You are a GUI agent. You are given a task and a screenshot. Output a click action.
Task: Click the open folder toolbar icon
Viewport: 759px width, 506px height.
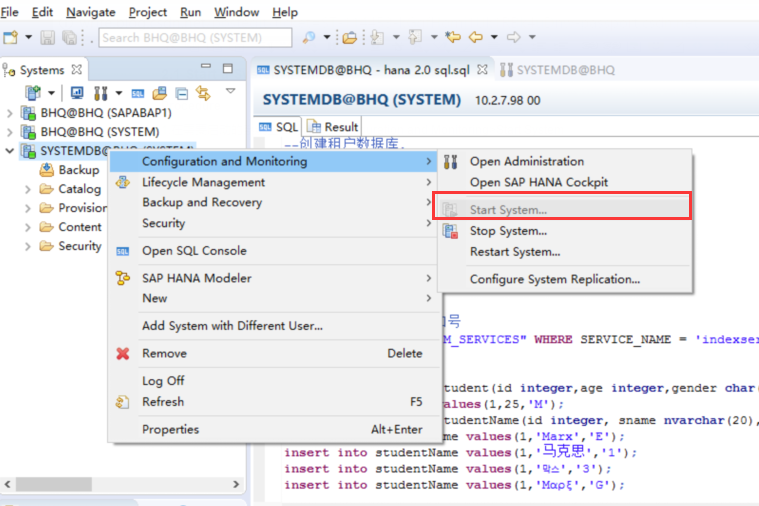[x=349, y=37]
